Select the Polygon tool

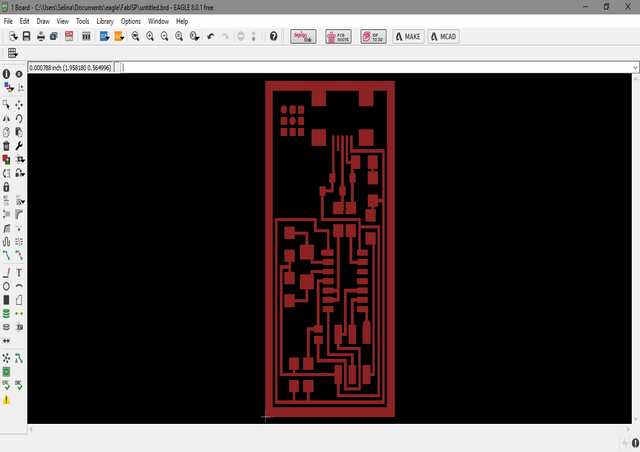pos(19,300)
